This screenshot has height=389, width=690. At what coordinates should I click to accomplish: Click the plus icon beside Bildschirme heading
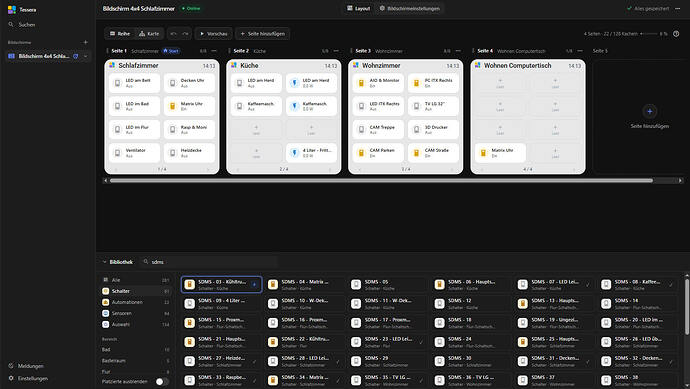coord(85,42)
